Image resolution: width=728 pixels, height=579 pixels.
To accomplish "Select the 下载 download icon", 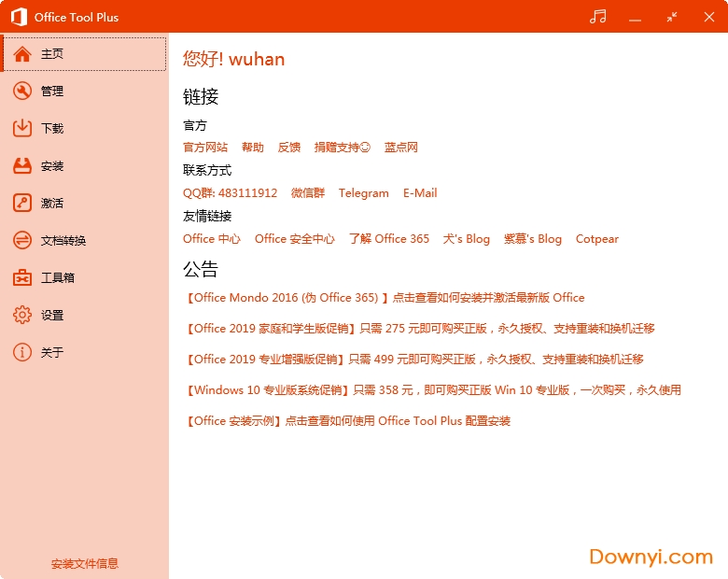I will point(22,128).
